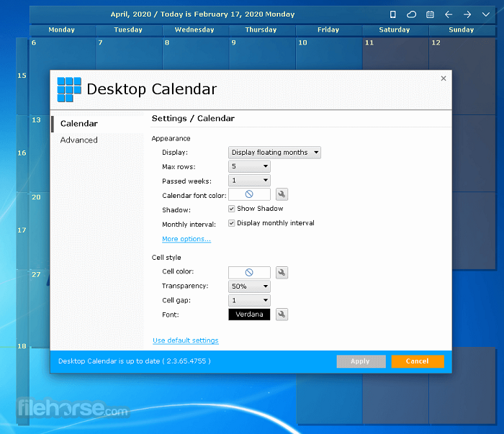This screenshot has width=504, height=434.
Task: Click the orange Cancel button
Action: point(418,361)
